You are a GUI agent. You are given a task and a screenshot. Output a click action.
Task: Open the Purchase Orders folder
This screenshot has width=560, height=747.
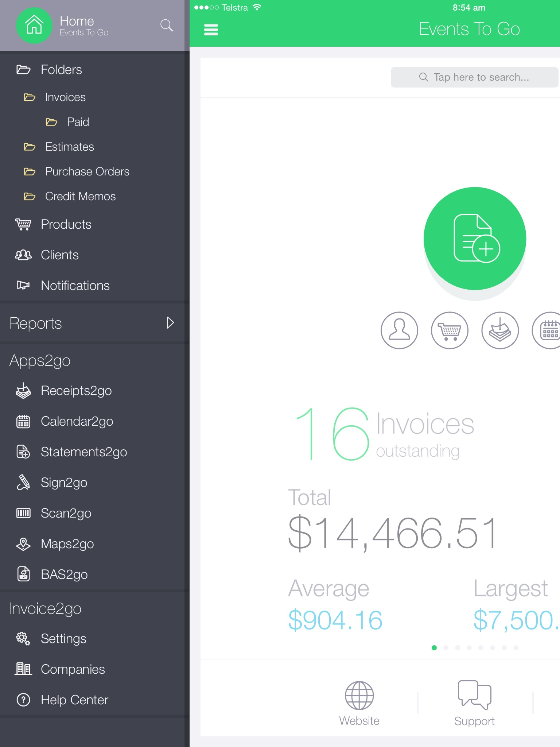click(92, 171)
